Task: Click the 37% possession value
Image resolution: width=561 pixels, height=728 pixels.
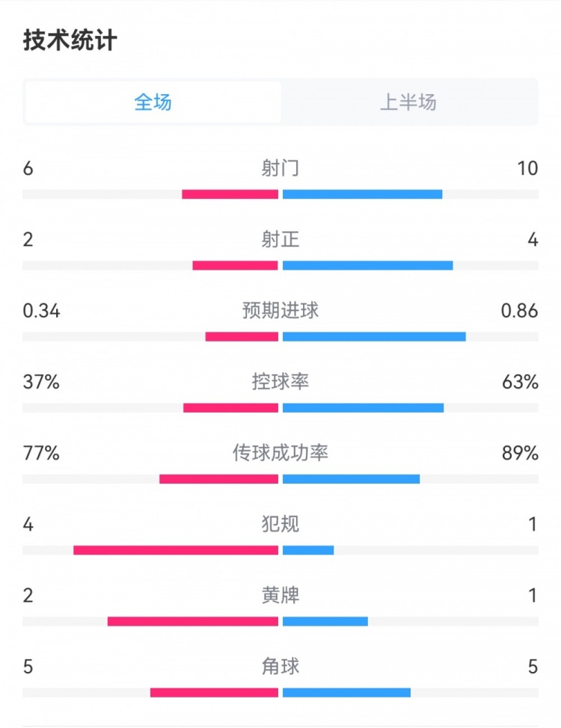Action: 41,382
